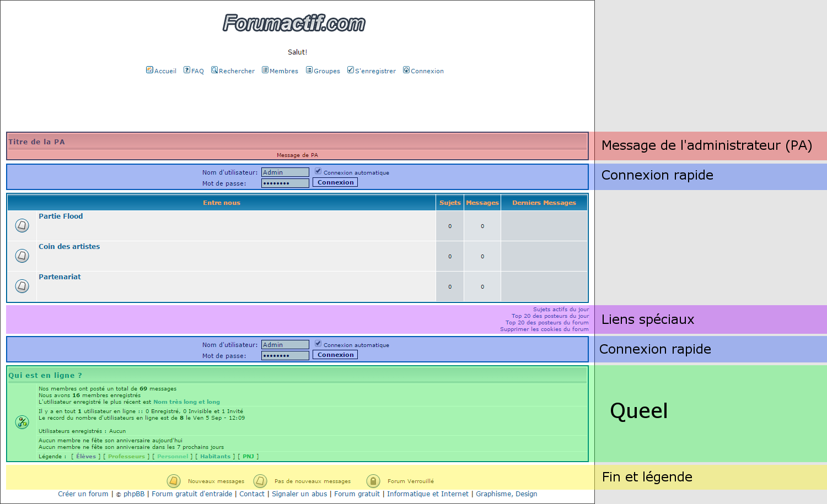Screen dimensions: 827x504
Task: Click the Partie Flood forum status icon
Action: 22,225
